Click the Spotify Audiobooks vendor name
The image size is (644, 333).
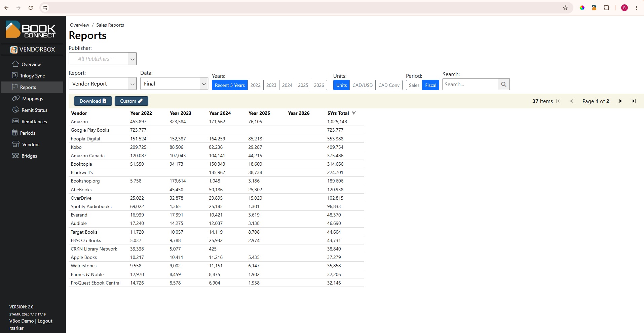(x=91, y=206)
